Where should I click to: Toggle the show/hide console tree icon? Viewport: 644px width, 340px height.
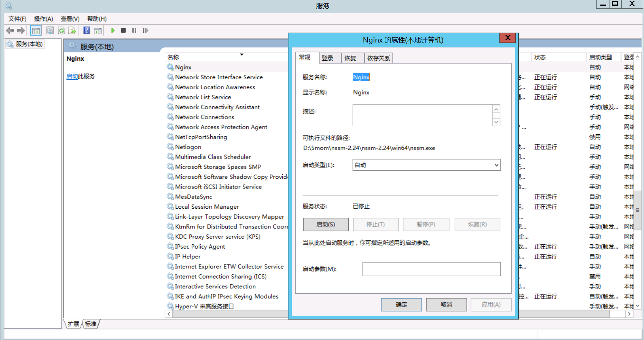pyautogui.click(x=36, y=30)
